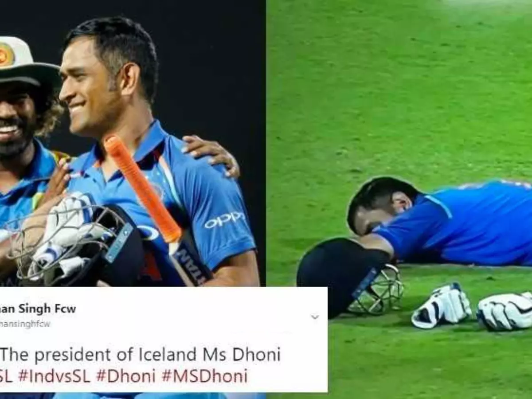Click the #Dhoni hashtag
The image size is (532, 399).
(126, 376)
